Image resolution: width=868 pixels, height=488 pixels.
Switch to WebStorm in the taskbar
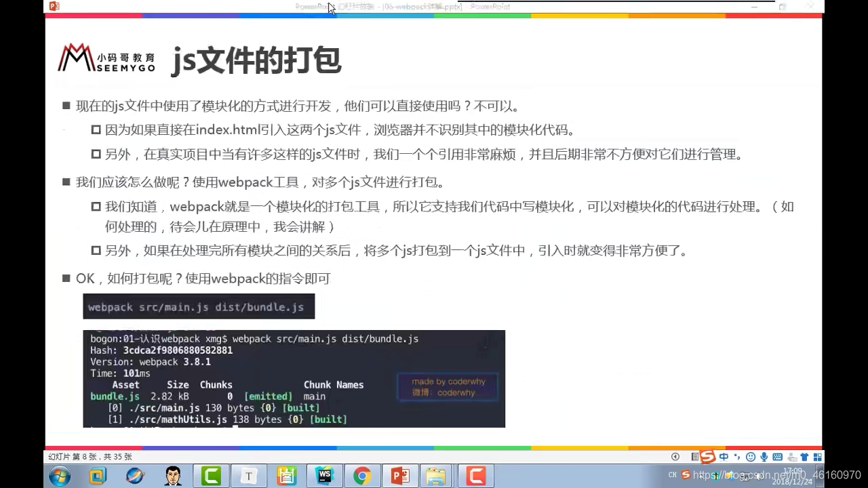(324, 476)
